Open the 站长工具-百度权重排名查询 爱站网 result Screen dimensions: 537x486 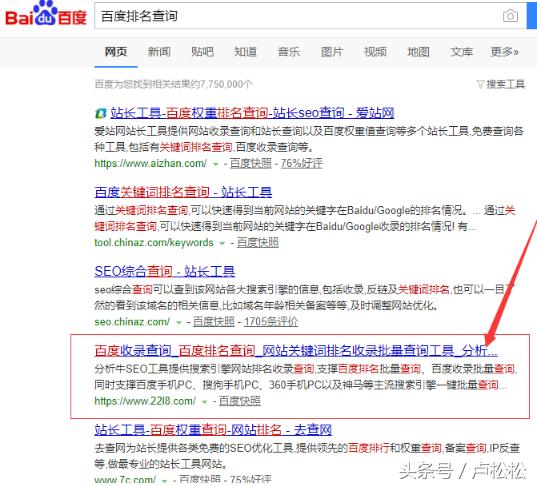[x=252, y=113]
